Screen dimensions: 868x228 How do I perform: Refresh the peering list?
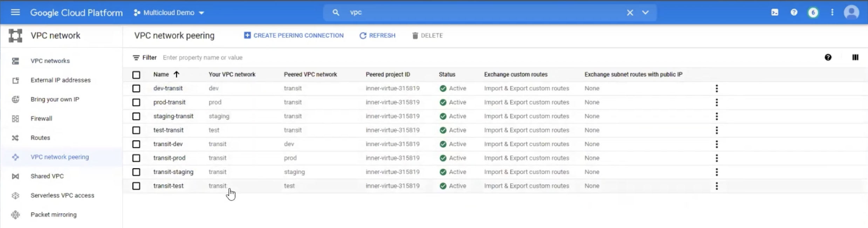[x=377, y=35]
